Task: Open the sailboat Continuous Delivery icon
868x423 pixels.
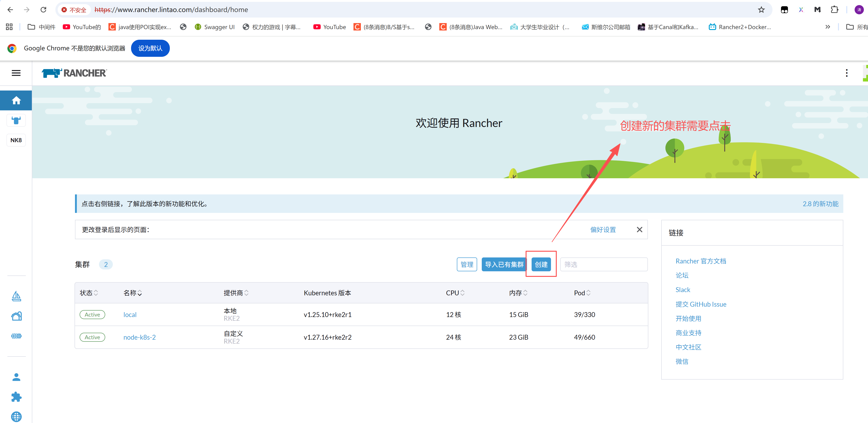Action: tap(16, 296)
